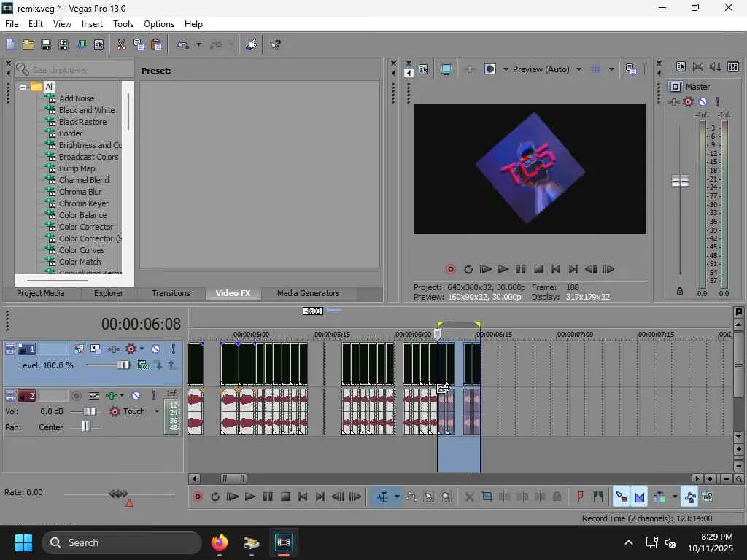Click the Mixing Console icon in Master panel
747x560 pixels.
coord(733,66)
